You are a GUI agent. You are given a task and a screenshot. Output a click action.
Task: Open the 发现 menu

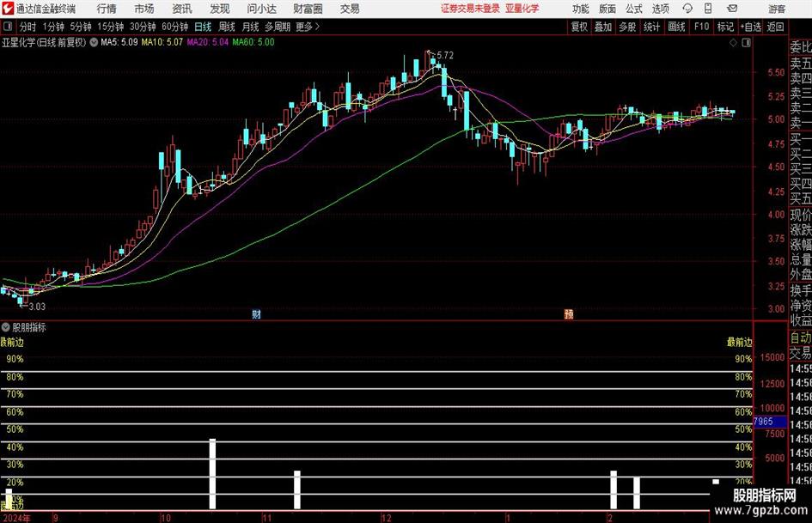click(x=220, y=9)
